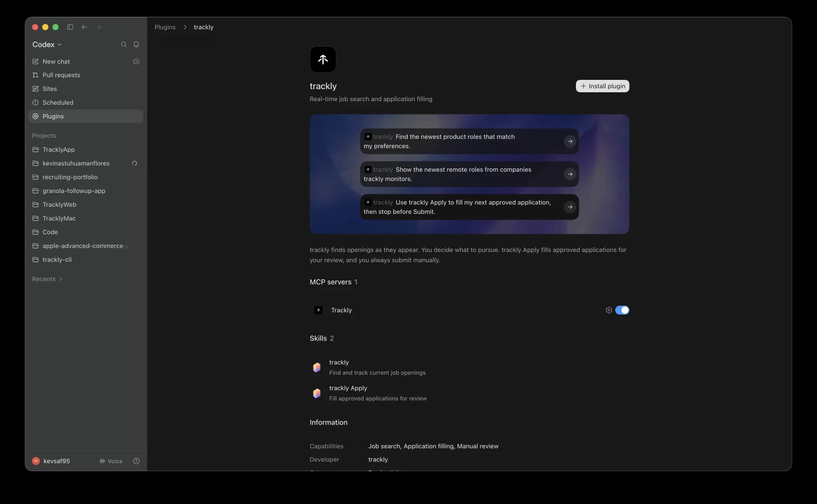Open the trackly skill row
This screenshot has width=817, height=504.
point(469,367)
